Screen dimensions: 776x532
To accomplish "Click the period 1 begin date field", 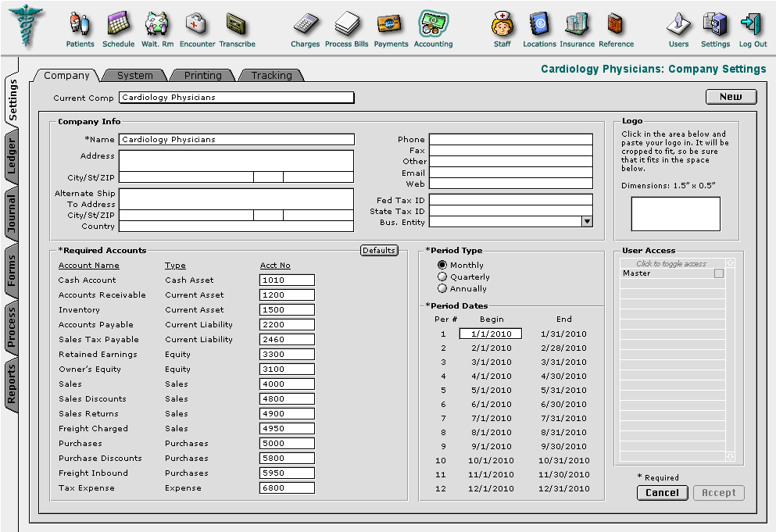I will click(x=491, y=334).
